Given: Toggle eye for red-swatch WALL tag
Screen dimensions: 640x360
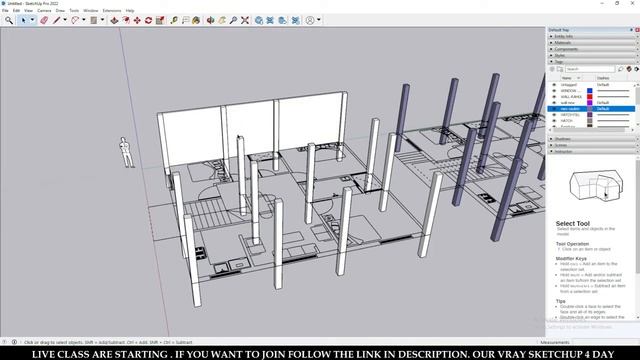Looking at the screenshot, I should [x=554, y=97].
